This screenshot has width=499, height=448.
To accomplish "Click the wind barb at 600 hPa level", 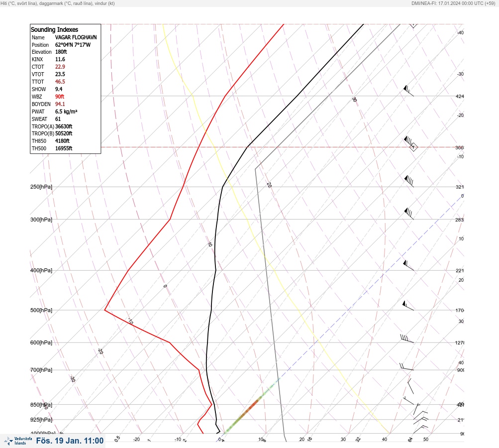I will [x=407, y=339].
